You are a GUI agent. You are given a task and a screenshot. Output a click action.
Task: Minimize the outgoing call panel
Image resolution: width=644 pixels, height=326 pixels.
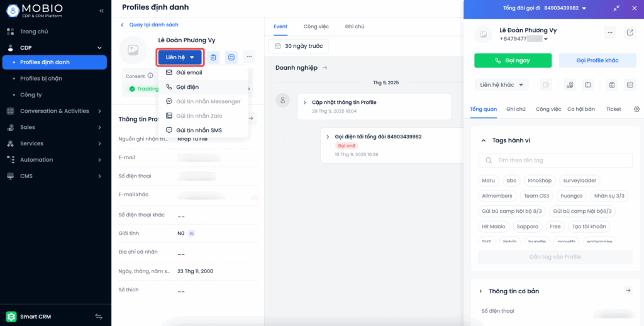[616, 8]
